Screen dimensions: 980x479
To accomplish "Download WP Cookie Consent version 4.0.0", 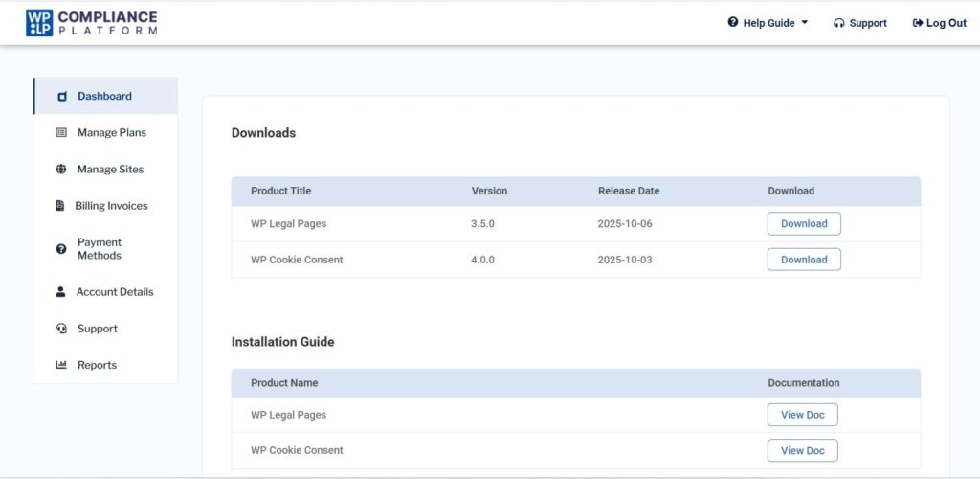I will pos(804,260).
